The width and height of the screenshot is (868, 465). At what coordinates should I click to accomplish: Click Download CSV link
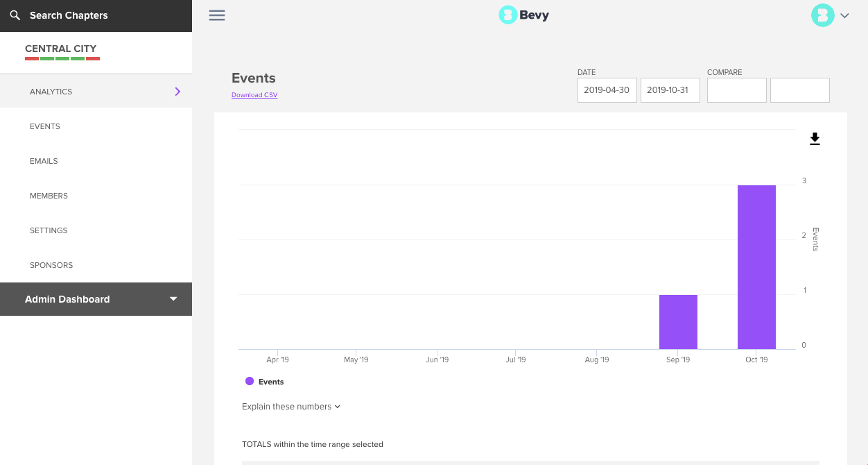click(x=254, y=95)
